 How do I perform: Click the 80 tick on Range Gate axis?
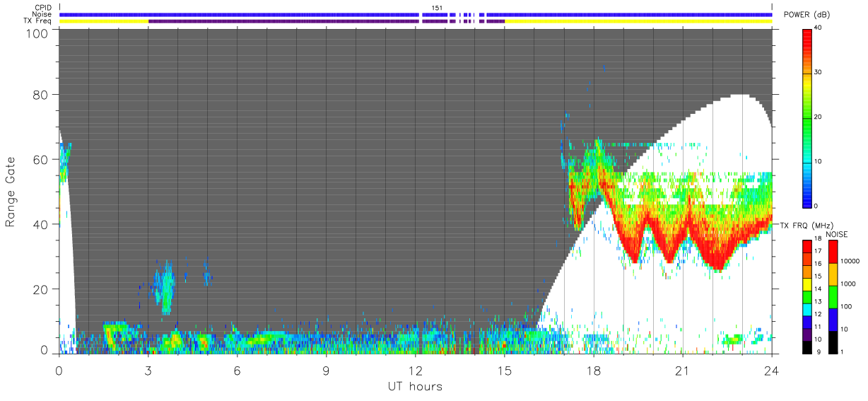40,94
